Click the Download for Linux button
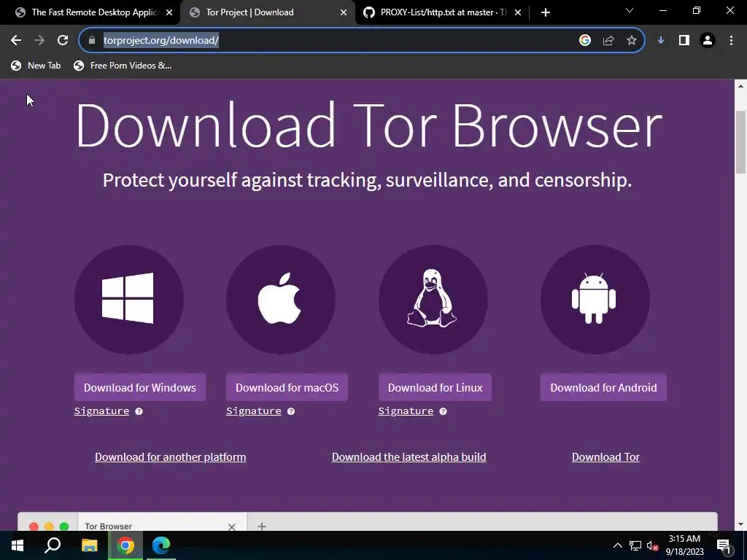747x560 pixels. (x=435, y=388)
